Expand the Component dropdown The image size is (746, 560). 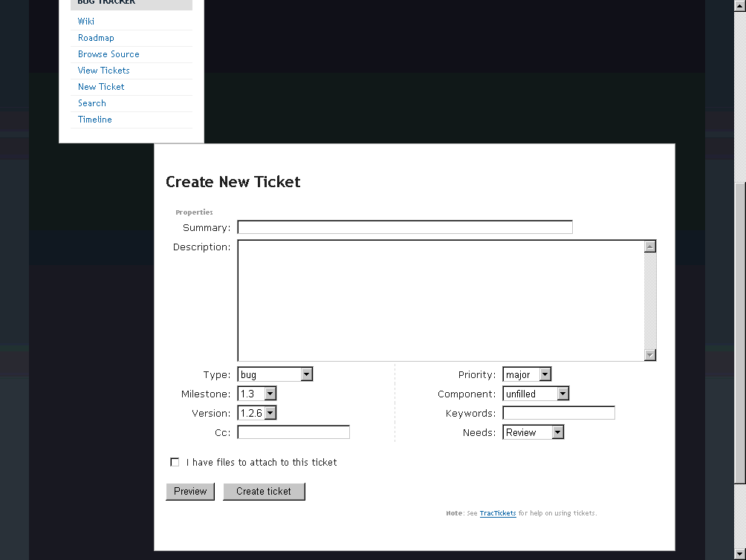click(536, 394)
